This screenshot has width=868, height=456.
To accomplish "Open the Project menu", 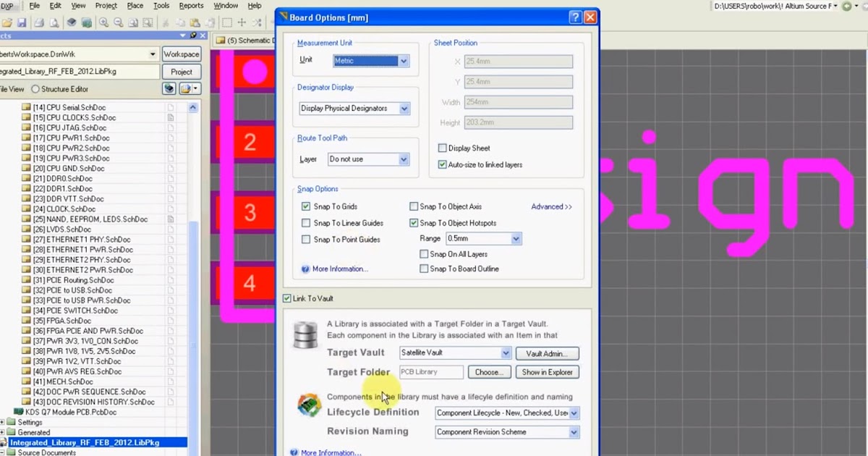I will tap(106, 6).
